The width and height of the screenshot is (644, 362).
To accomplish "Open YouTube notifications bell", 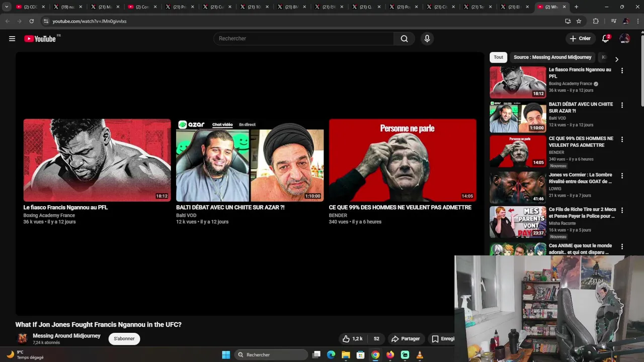I will (606, 39).
